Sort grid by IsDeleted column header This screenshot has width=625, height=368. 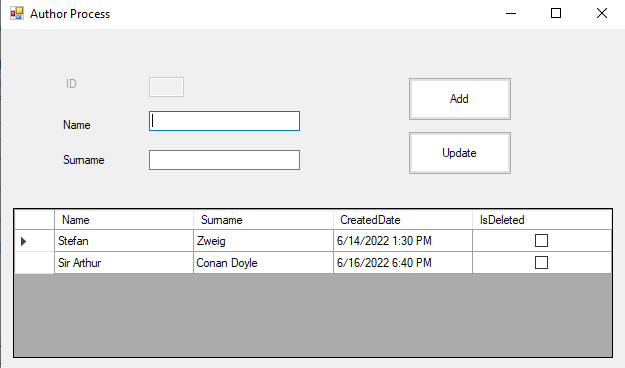pyautogui.click(x=542, y=220)
